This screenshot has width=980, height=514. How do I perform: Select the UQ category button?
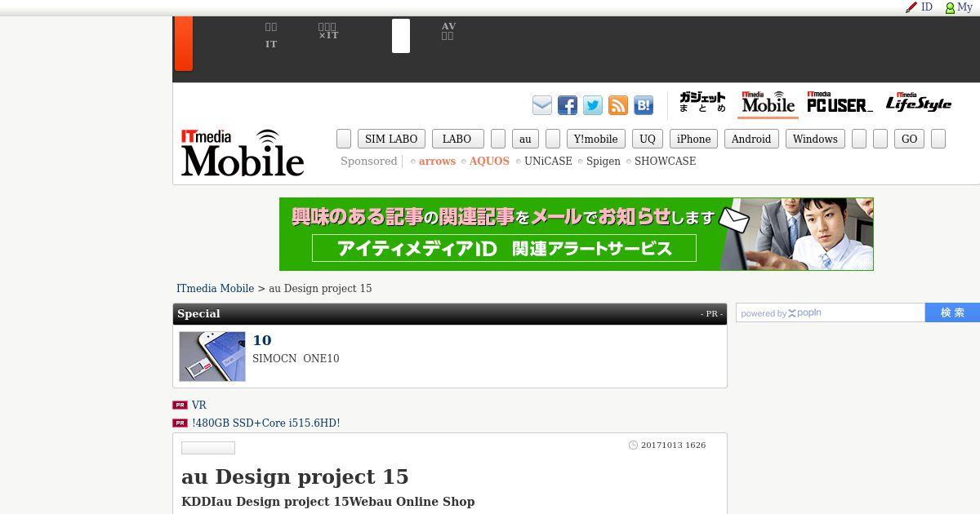click(648, 139)
